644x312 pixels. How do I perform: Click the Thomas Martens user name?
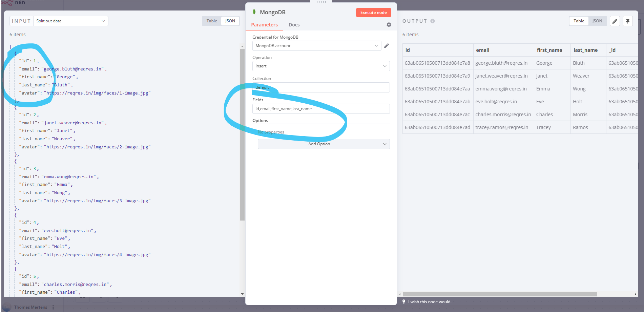[30, 307]
